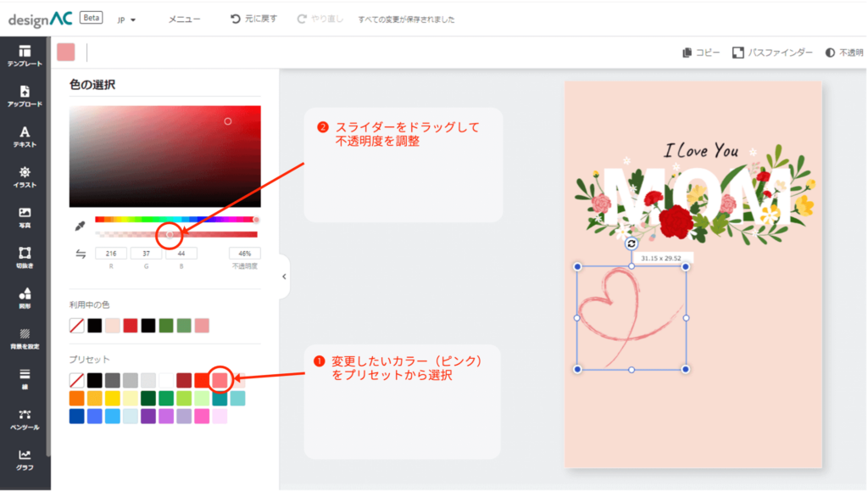This screenshot has height=492, width=868.
Task: Click the eyedropper color picker icon
Action: (x=81, y=226)
